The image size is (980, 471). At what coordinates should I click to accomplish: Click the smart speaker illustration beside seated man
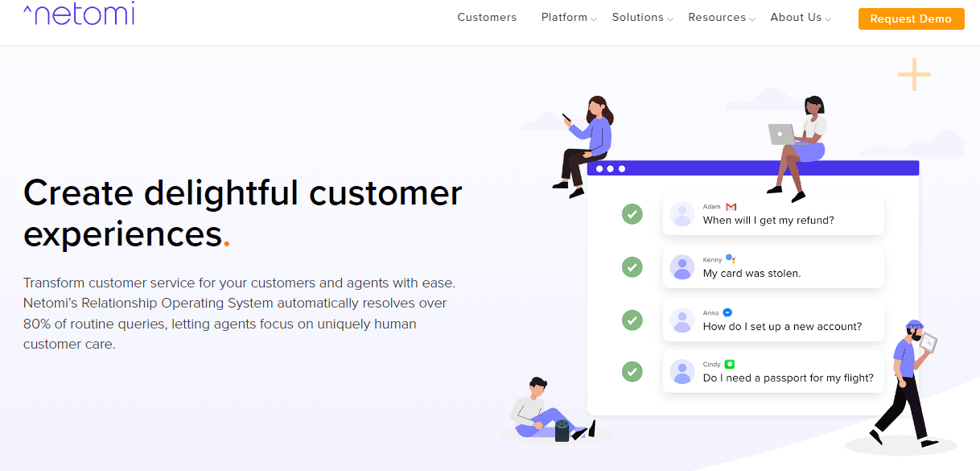pyautogui.click(x=562, y=431)
